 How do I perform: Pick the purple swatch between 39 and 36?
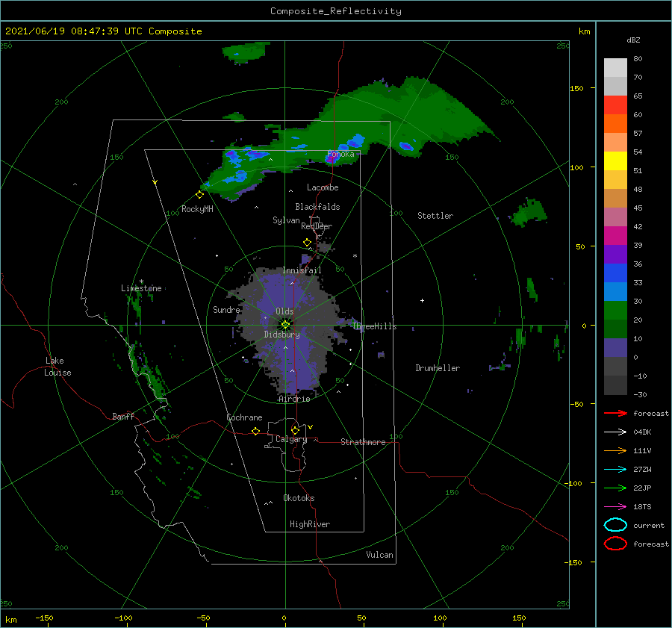[615, 255]
